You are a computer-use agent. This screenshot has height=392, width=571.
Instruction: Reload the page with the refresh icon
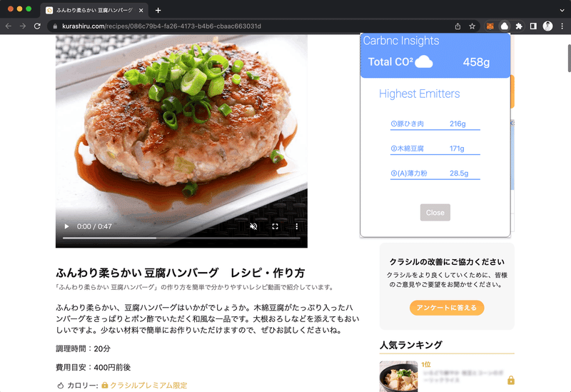coord(37,26)
